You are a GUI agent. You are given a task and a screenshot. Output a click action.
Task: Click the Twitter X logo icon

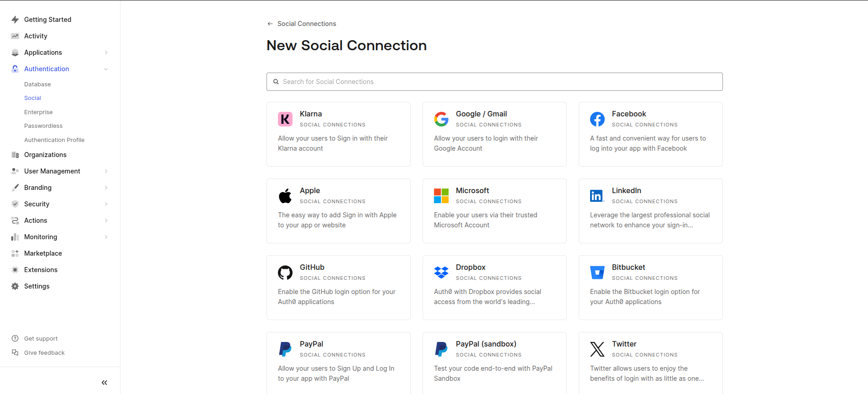coord(597,349)
